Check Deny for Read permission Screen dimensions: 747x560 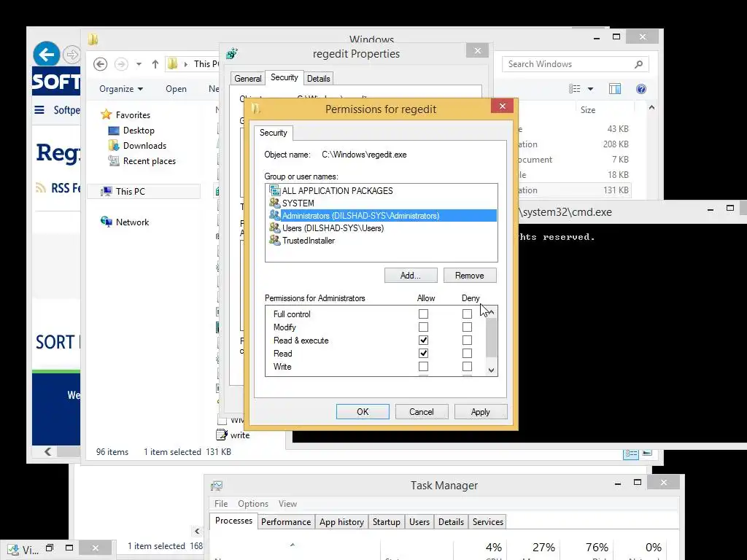click(467, 354)
